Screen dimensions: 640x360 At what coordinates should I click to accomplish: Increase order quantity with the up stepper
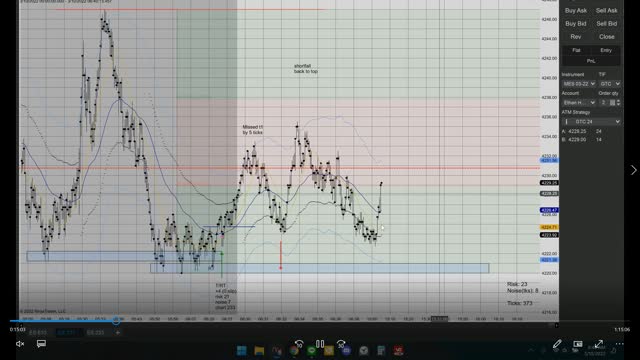pos(618,101)
